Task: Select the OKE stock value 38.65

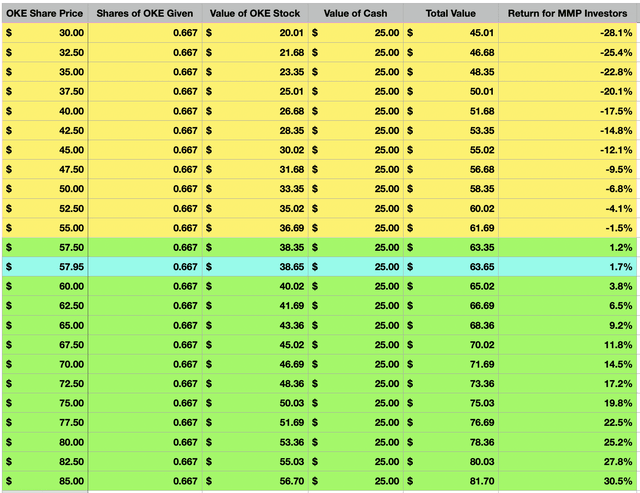Action: tap(255, 267)
